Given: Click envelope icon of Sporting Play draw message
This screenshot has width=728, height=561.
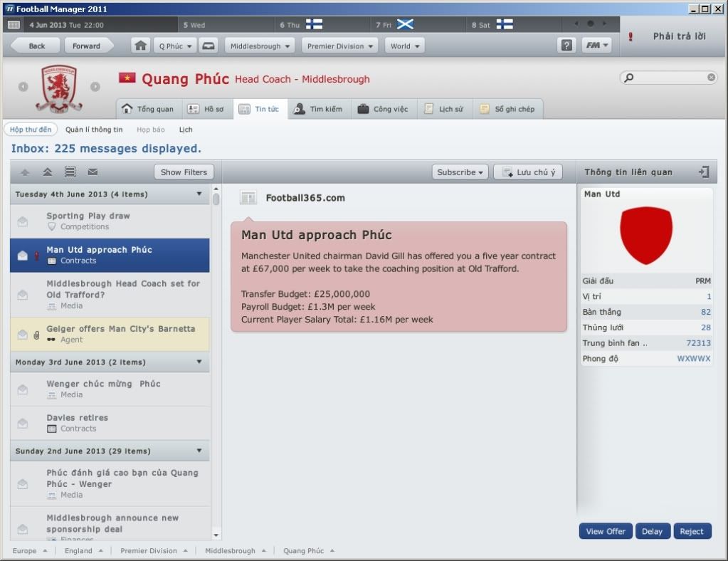Looking at the screenshot, I should click(22, 221).
